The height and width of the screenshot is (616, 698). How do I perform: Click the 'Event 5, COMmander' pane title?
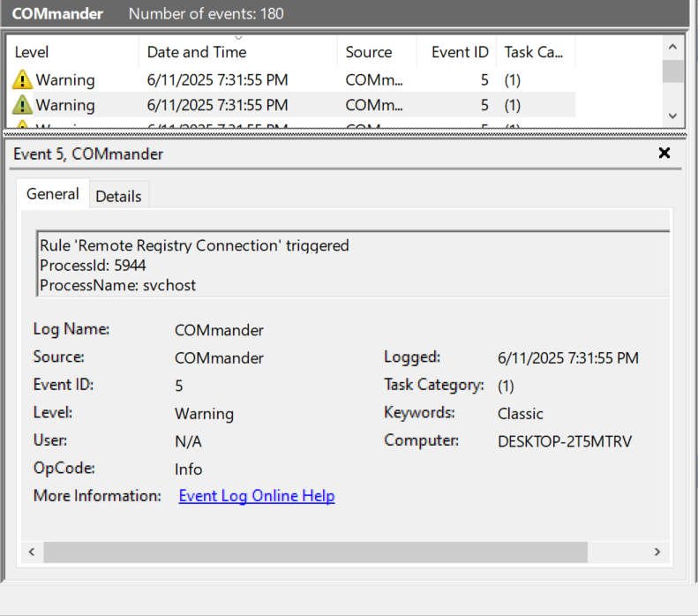(88, 154)
